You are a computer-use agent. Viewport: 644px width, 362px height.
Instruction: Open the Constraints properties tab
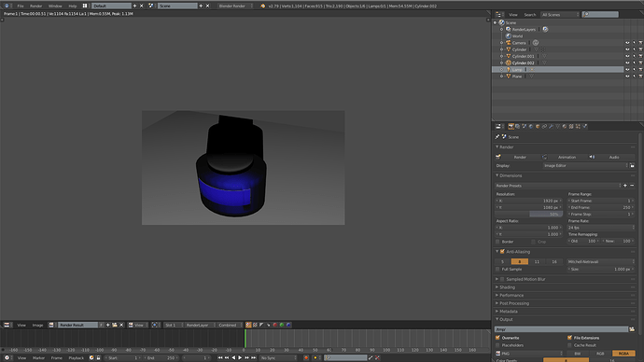pos(544,126)
